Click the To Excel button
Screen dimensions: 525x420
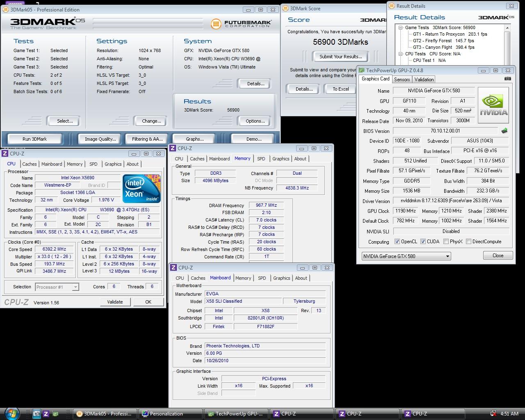(x=340, y=89)
